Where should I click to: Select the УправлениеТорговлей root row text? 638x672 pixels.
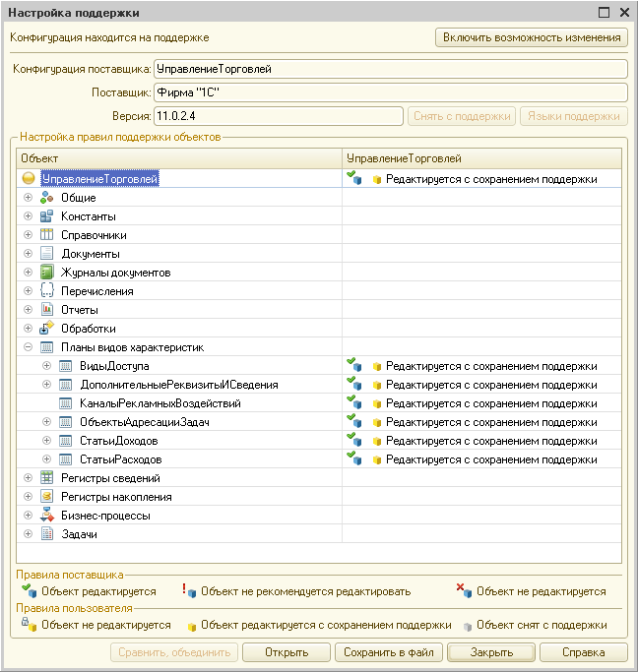(x=99, y=179)
